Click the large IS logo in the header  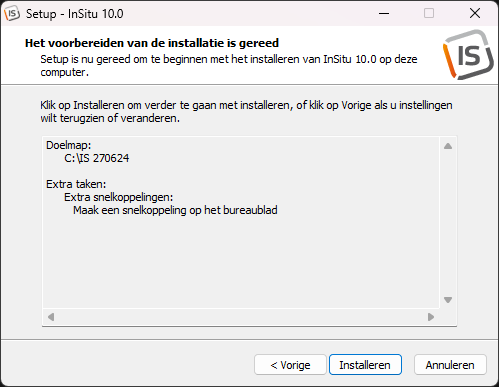point(468,55)
